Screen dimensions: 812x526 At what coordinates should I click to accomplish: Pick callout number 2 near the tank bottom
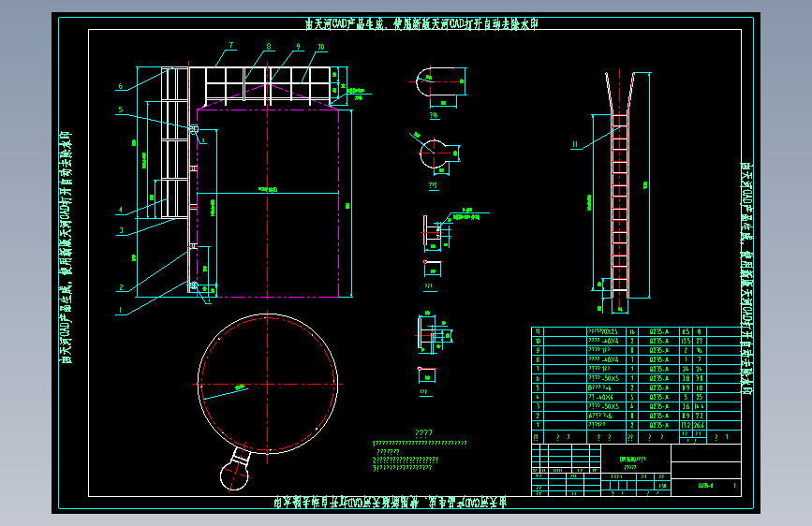click(122, 287)
